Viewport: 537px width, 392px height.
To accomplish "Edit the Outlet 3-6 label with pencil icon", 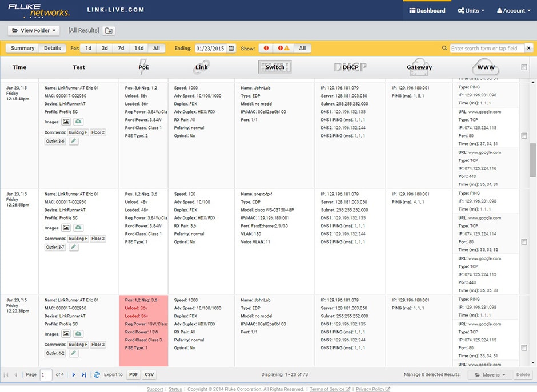I will (75, 141).
